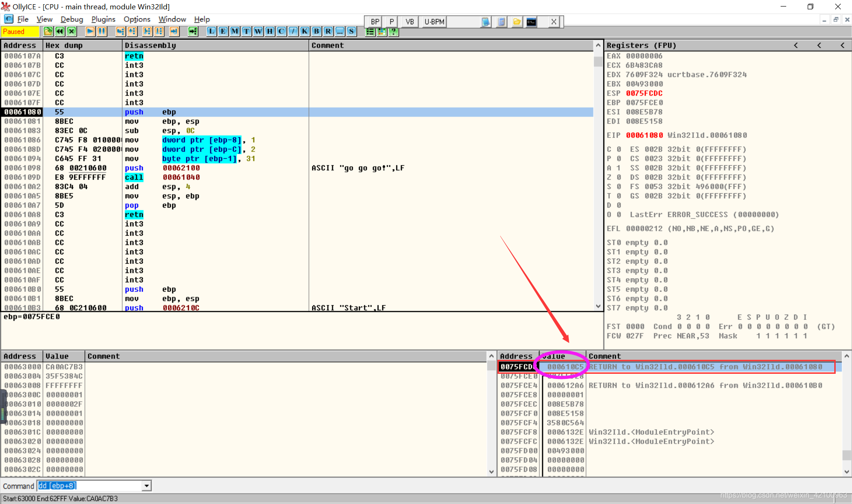Open Run trace with ellipsis icon
This screenshot has width=852, height=504.
click(x=340, y=31)
